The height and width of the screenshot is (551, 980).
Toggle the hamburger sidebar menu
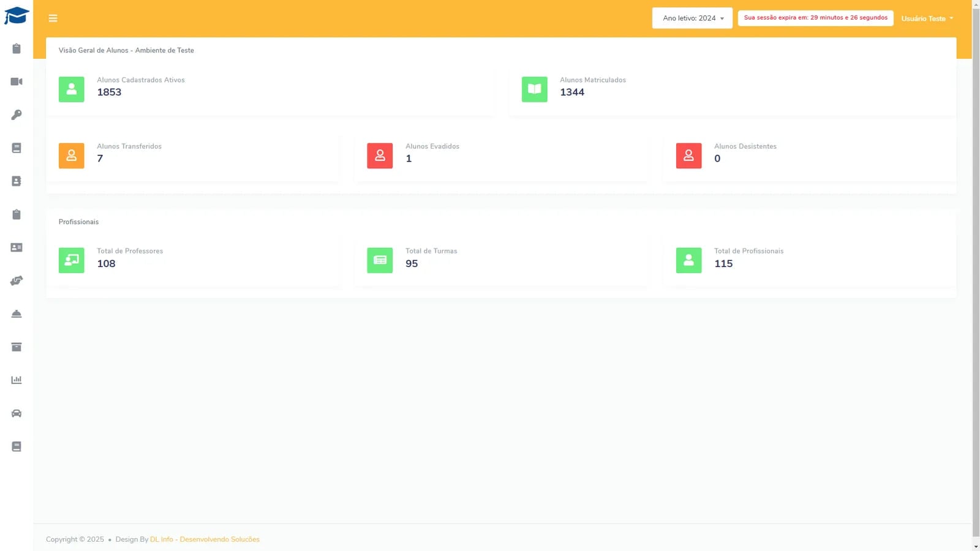53,18
